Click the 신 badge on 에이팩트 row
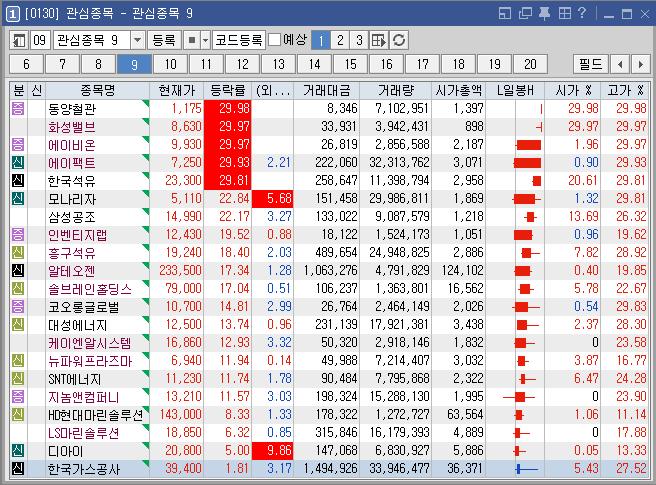Viewport: 656px width, 485px height. click(x=18, y=162)
